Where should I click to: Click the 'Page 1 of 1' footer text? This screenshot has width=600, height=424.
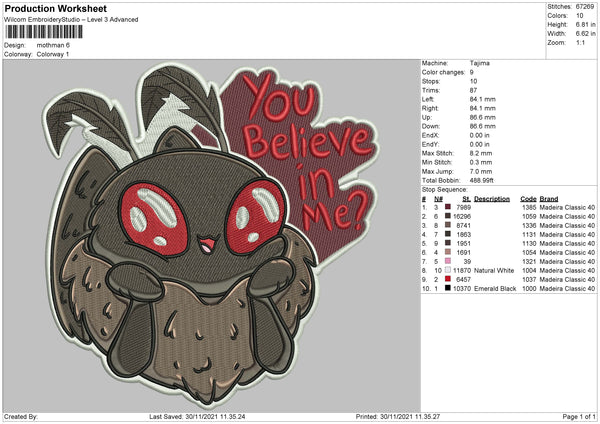pos(579,416)
